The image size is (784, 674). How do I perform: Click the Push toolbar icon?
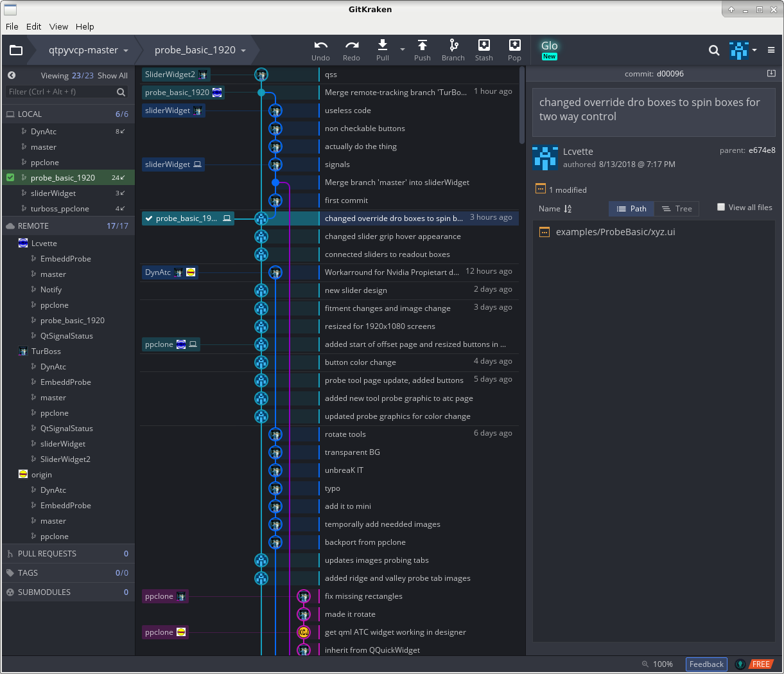click(x=422, y=44)
